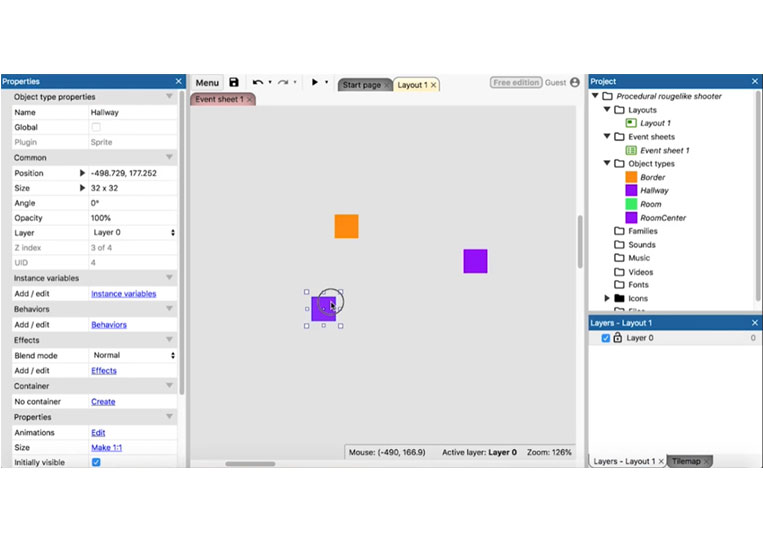Viewport: 763px width, 541px height.
Task: Toggle Layer 0 visibility checkbox
Action: pos(605,338)
